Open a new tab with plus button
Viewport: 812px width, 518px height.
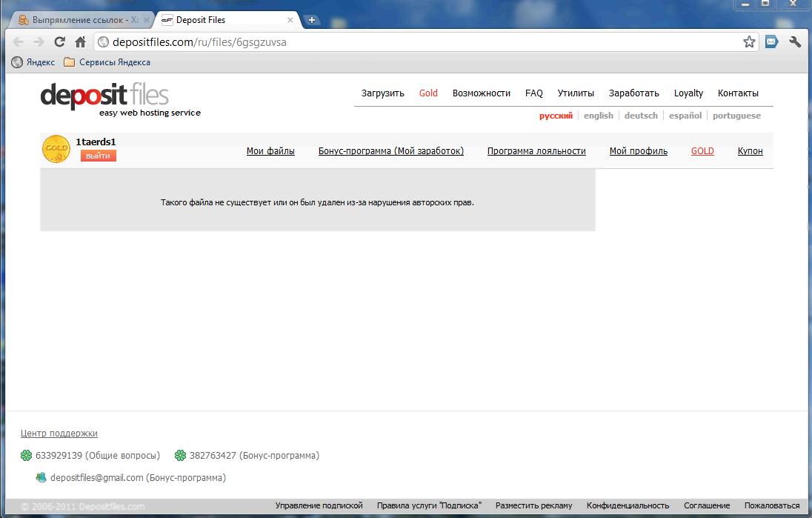click(x=312, y=20)
